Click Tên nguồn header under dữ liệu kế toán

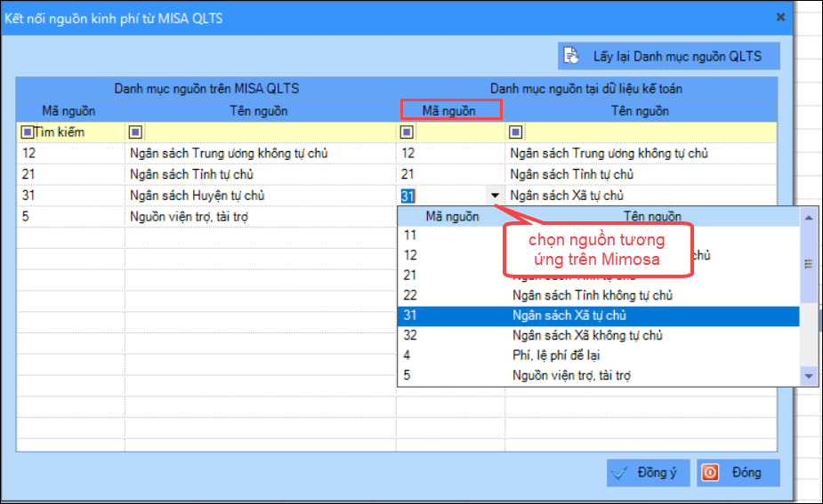[640, 111]
